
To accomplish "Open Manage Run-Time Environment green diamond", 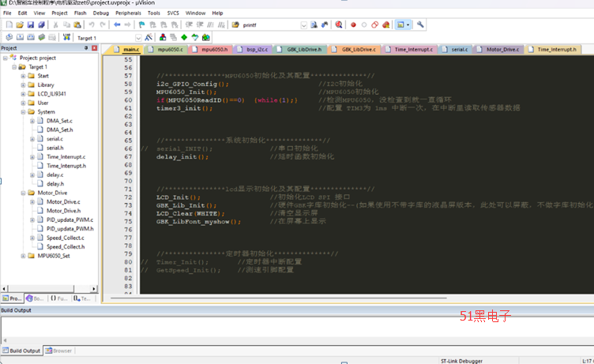I will pos(184,37).
